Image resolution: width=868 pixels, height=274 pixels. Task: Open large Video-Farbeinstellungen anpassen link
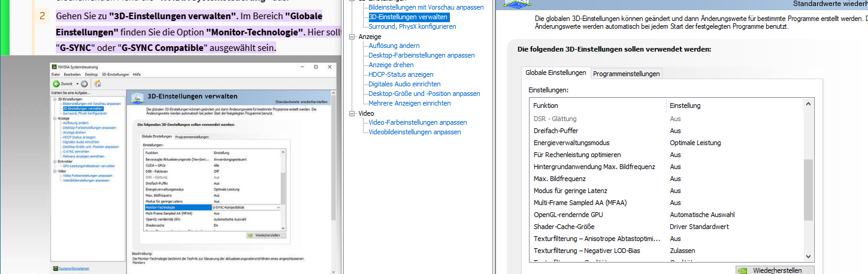coord(418,122)
